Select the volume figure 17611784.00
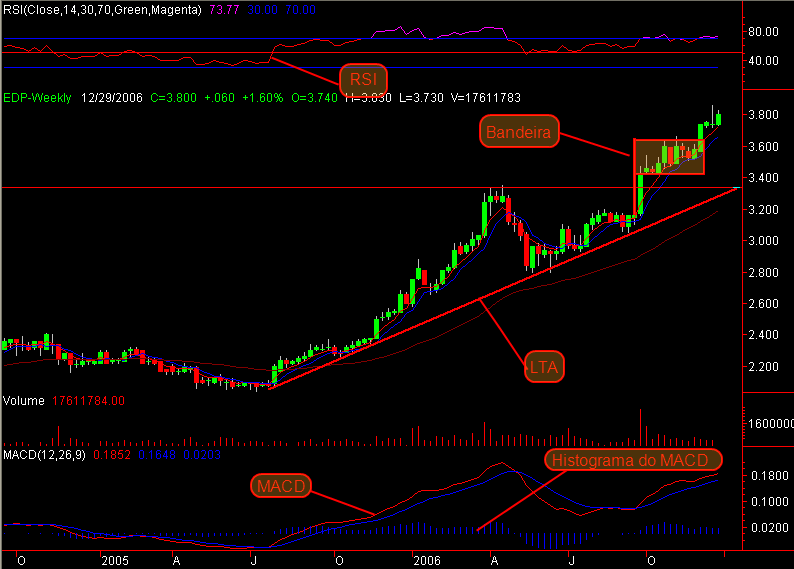This screenshot has width=794, height=569. [88, 401]
